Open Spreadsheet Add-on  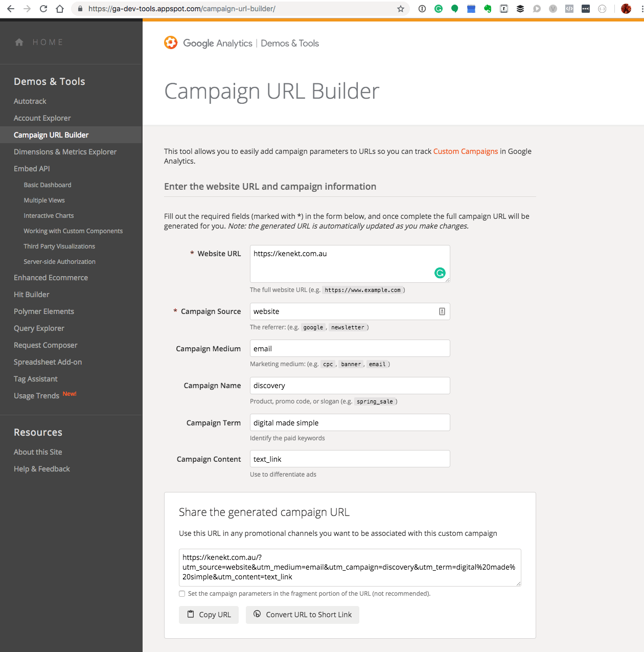coord(48,362)
